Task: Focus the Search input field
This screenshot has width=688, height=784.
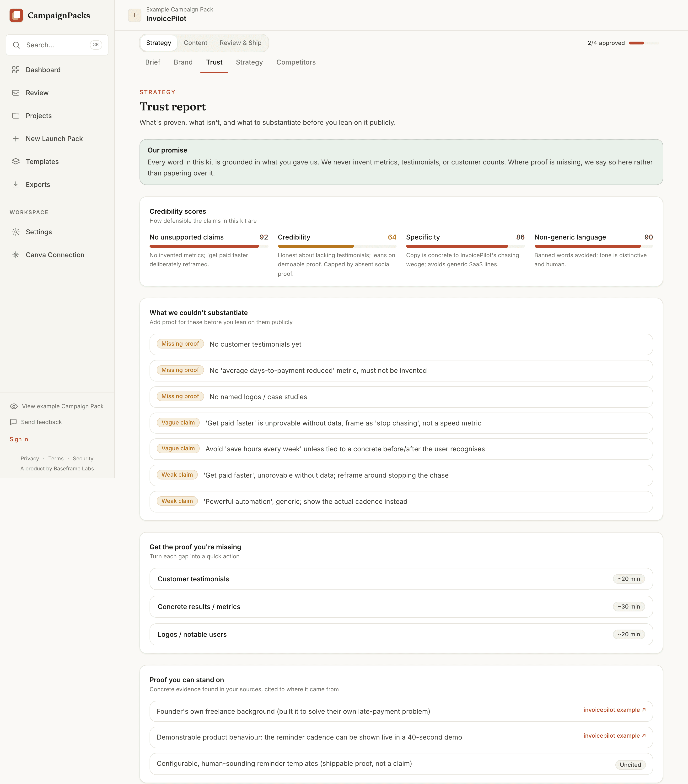Action: coord(57,45)
